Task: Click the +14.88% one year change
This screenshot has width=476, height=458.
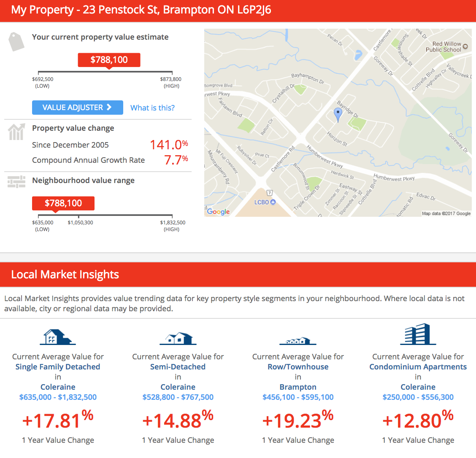Action: (x=178, y=420)
